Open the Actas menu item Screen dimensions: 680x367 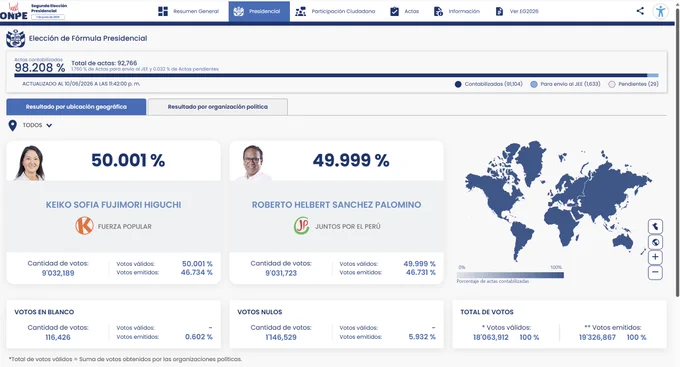[405, 11]
